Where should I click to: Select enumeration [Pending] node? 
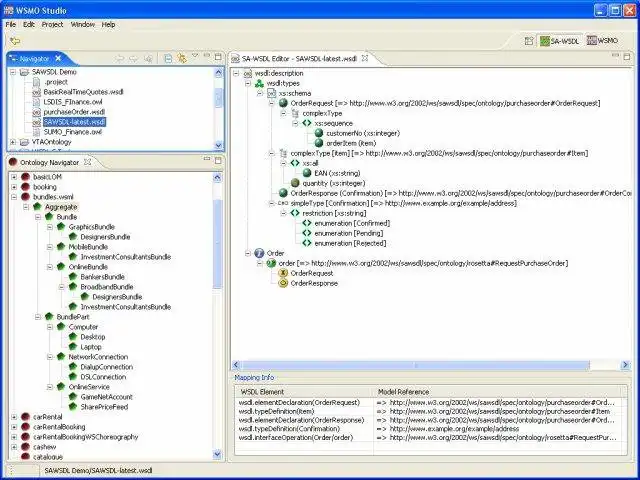pos(349,233)
